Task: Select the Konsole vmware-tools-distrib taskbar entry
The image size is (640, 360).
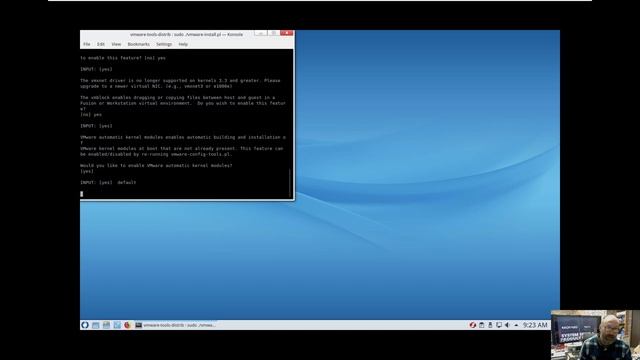Action: pyautogui.click(x=176, y=325)
